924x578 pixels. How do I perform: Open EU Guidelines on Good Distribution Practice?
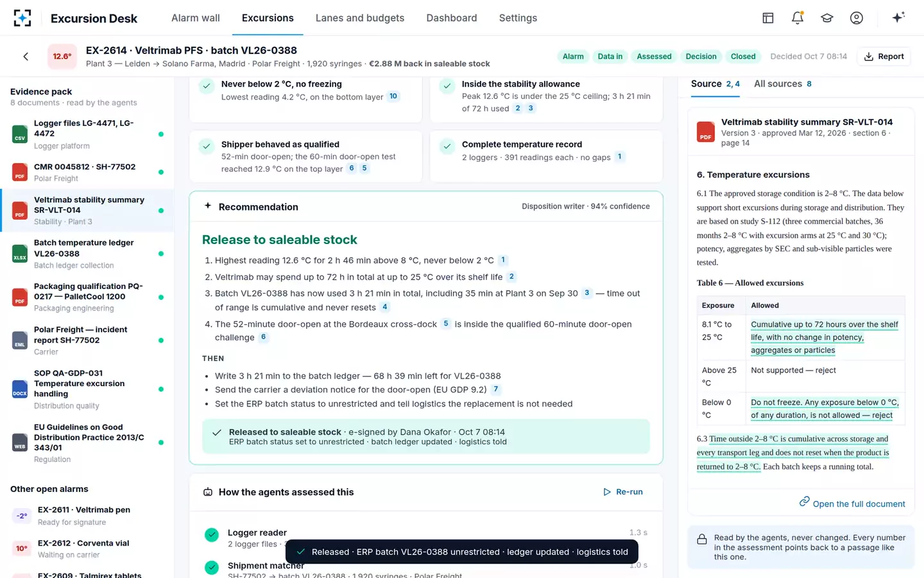tap(87, 442)
